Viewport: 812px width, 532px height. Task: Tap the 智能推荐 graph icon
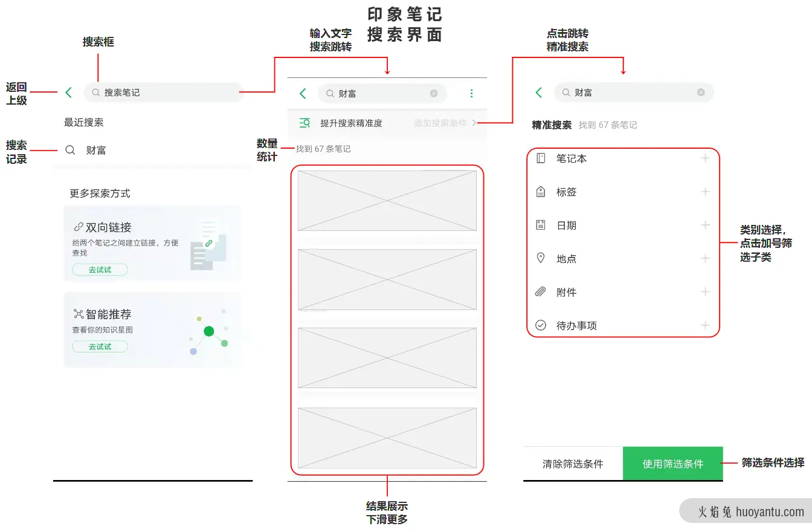79,314
